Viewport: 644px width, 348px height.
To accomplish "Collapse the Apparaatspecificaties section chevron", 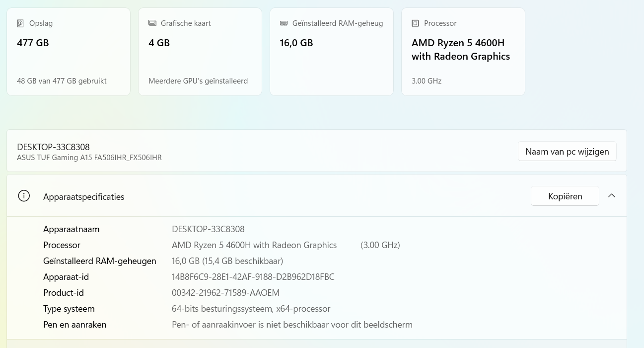I will (612, 196).
